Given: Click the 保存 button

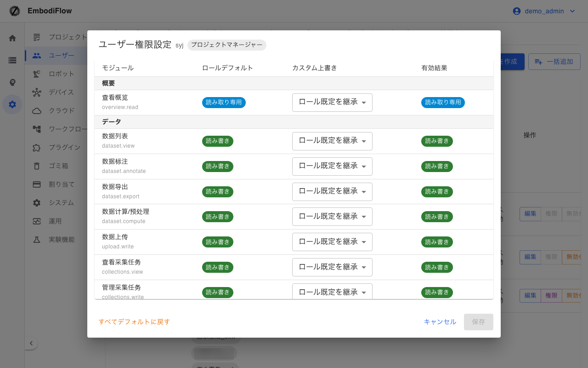Looking at the screenshot, I should tap(478, 322).
